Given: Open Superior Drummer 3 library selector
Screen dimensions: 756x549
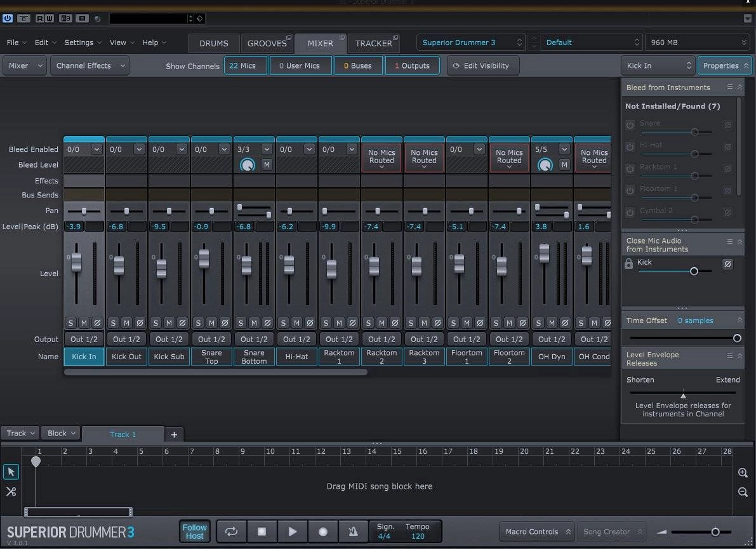Looking at the screenshot, I should click(x=470, y=43).
